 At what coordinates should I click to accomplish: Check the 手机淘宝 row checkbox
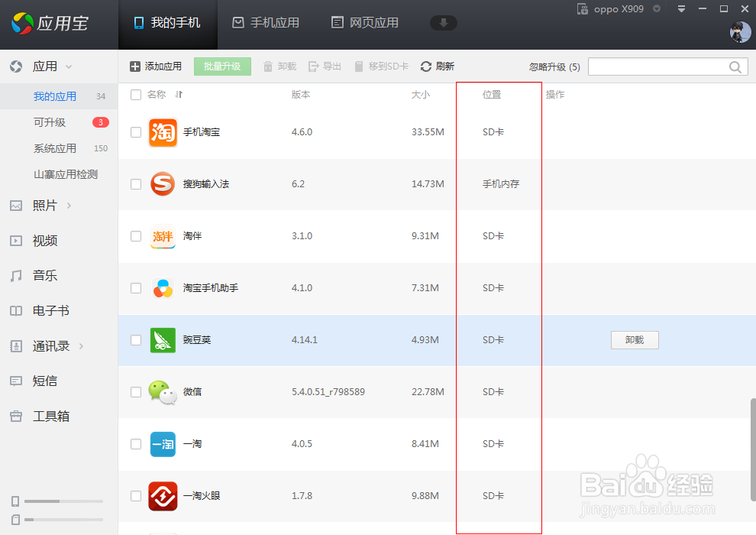(x=136, y=132)
